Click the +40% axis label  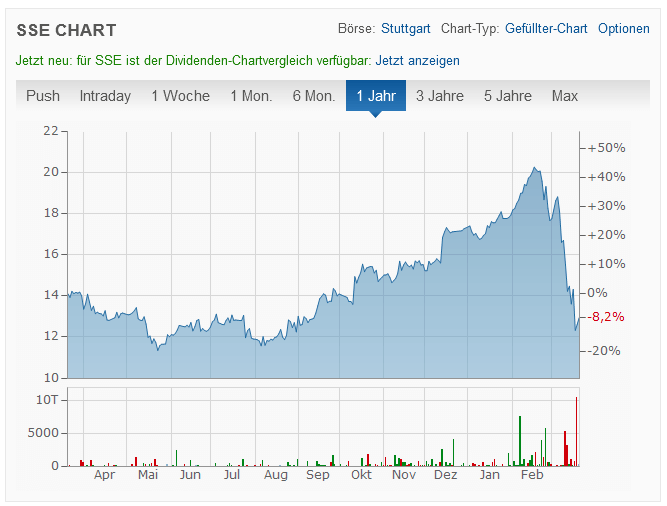coord(607,177)
